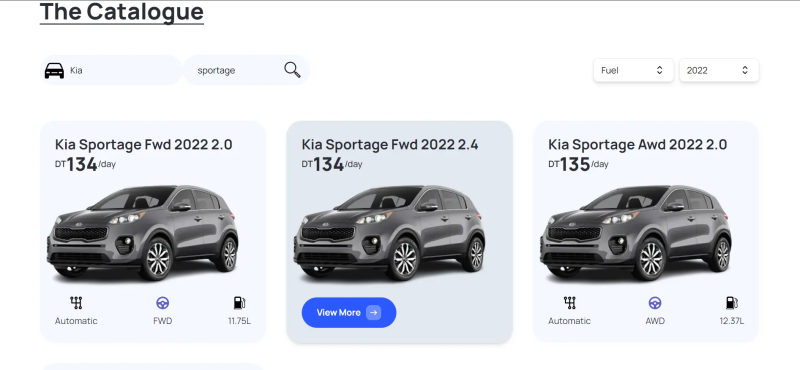Click car image on Awd 2022 2.0 card
Screen dimensions: 800x370
[x=636, y=232]
